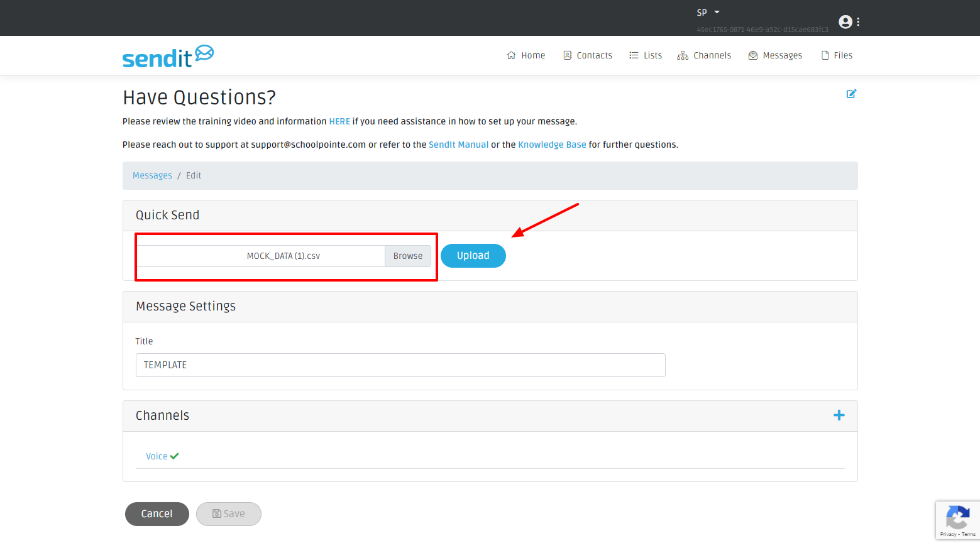Click the Messages breadcrumb link
980x548 pixels.
tap(152, 175)
